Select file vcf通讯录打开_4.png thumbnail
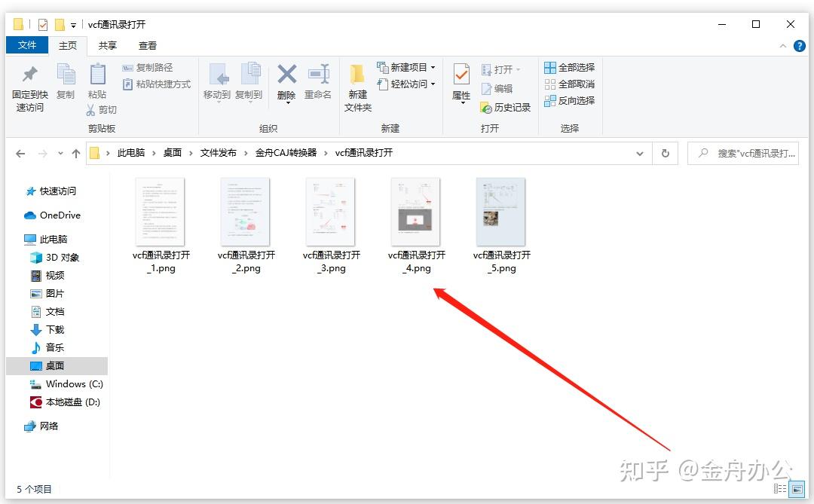 point(416,212)
